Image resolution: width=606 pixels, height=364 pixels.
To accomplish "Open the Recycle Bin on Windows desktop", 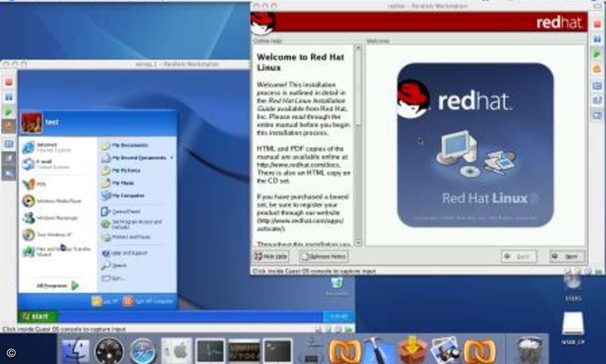I will point(337,286).
